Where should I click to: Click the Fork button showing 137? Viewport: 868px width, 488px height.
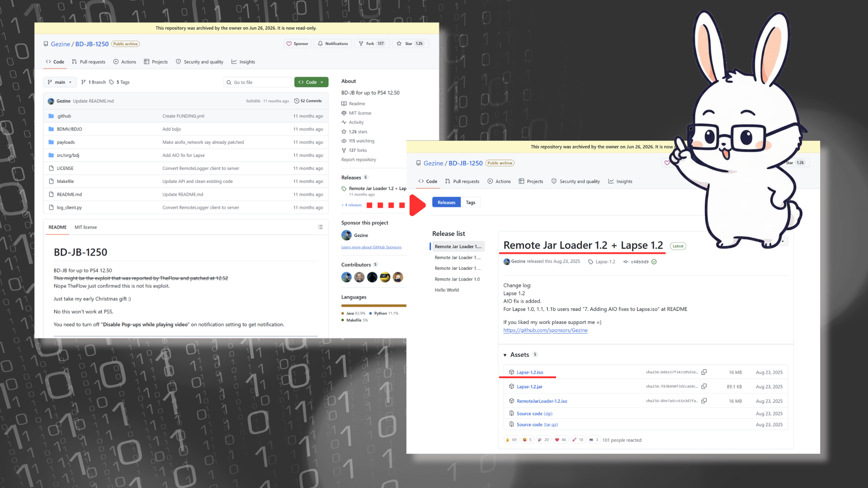tap(371, 44)
